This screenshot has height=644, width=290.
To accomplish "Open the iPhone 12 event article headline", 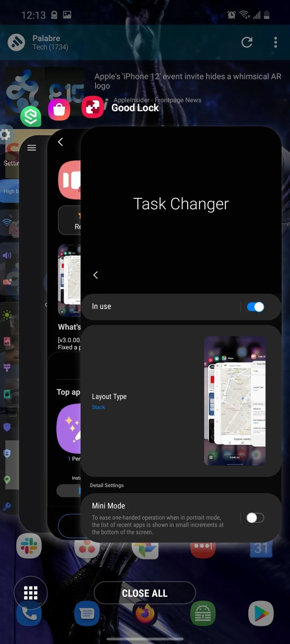I will (188, 81).
